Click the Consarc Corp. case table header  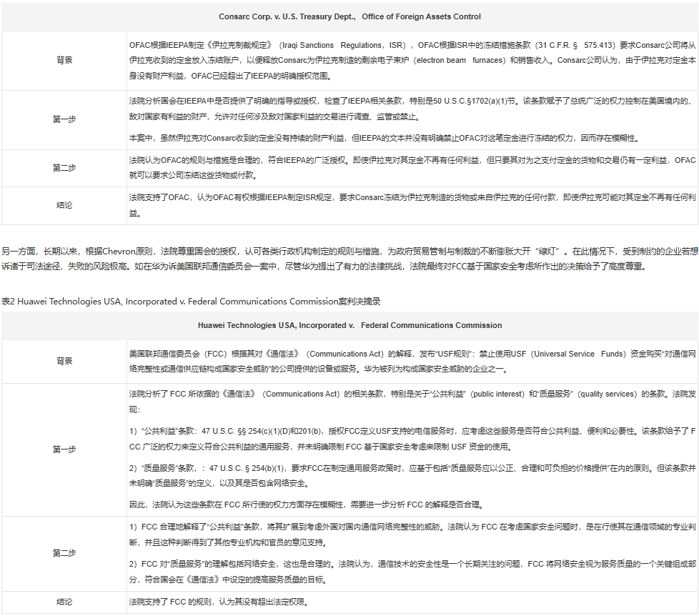tap(349, 16)
